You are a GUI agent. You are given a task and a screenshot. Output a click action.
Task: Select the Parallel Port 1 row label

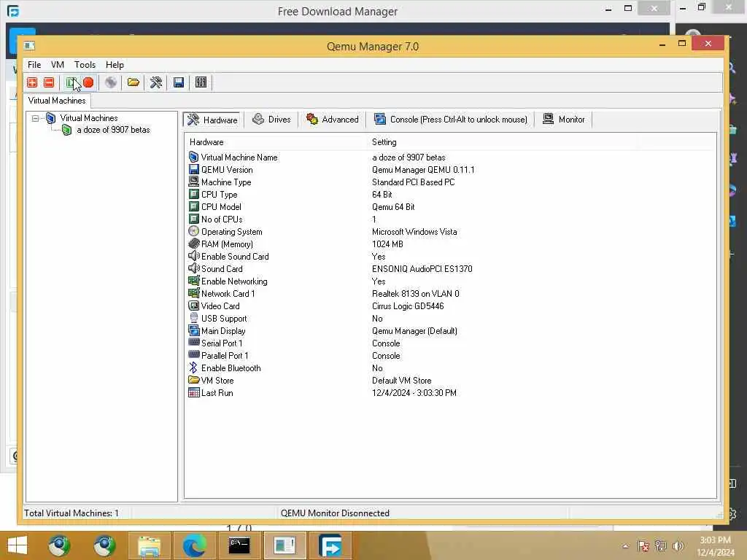[x=225, y=356]
